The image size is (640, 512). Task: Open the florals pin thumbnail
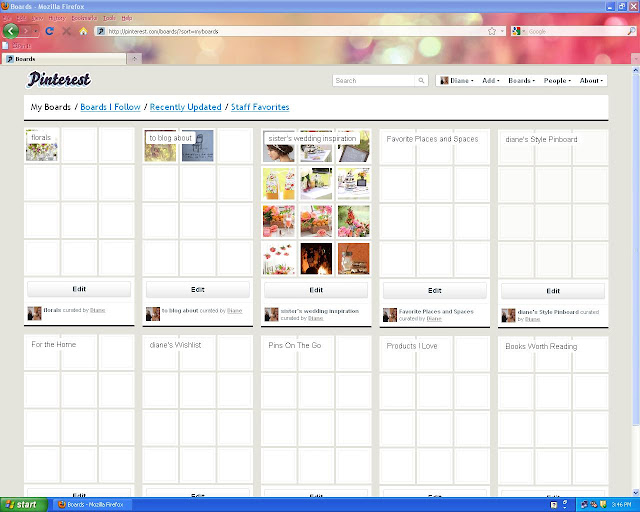point(42,145)
